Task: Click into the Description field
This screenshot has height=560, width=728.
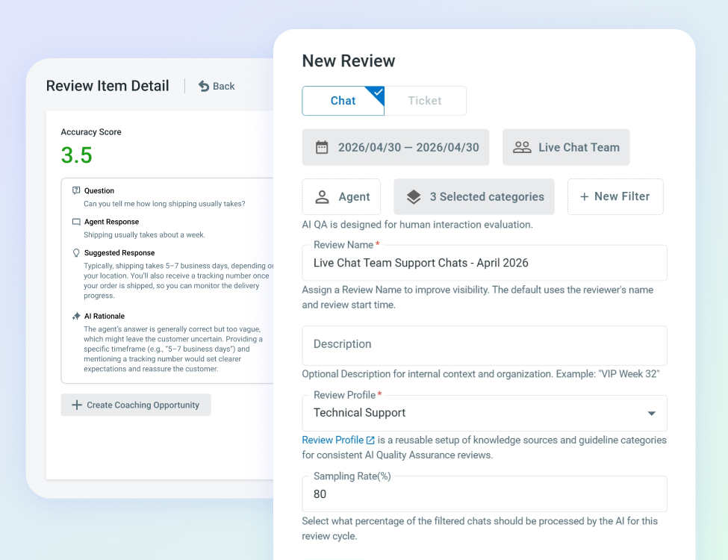Action: pos(485,345)
